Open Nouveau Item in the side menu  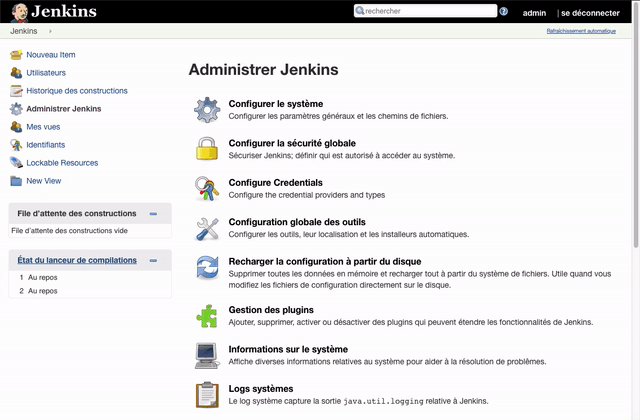tap(51, 55)
